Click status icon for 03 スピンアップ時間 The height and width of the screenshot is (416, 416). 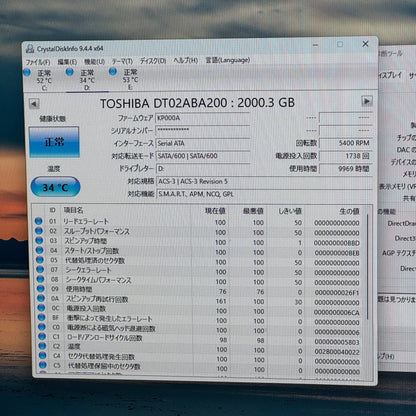point(39,240)
